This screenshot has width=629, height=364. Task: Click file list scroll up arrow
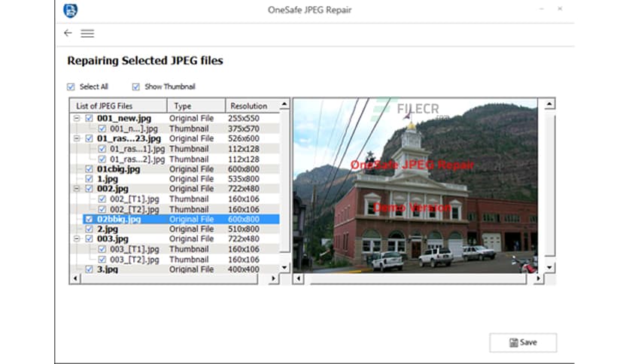[284, 105]
